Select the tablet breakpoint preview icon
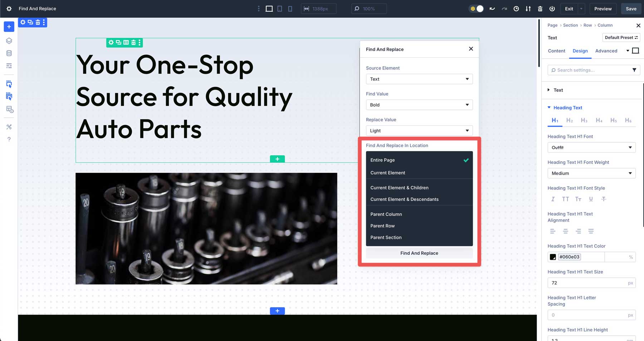Viewport: 644px width, 341px height. coord(279,9)
